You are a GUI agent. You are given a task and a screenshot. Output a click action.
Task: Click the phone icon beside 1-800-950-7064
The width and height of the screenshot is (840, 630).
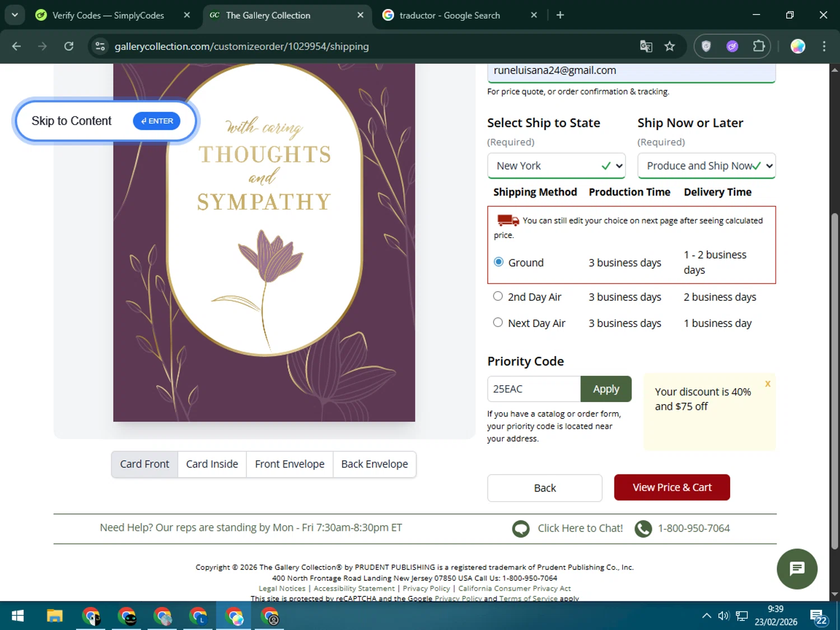pos(643,529)
